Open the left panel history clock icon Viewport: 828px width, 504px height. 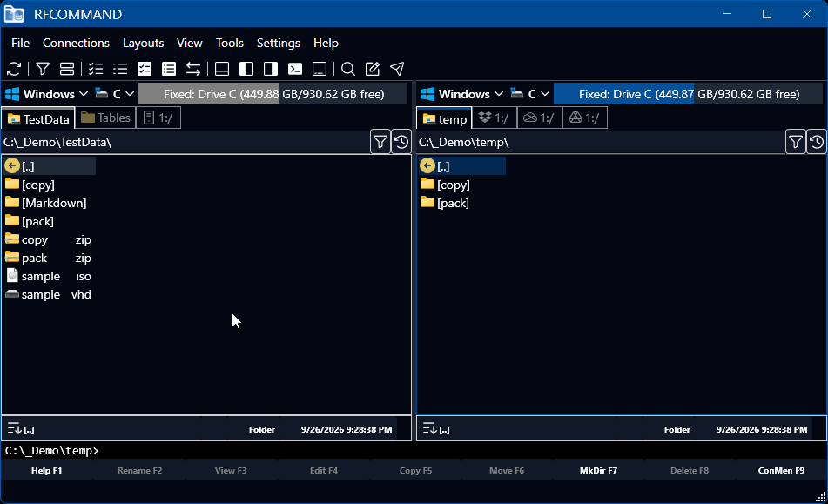(401, 142)
